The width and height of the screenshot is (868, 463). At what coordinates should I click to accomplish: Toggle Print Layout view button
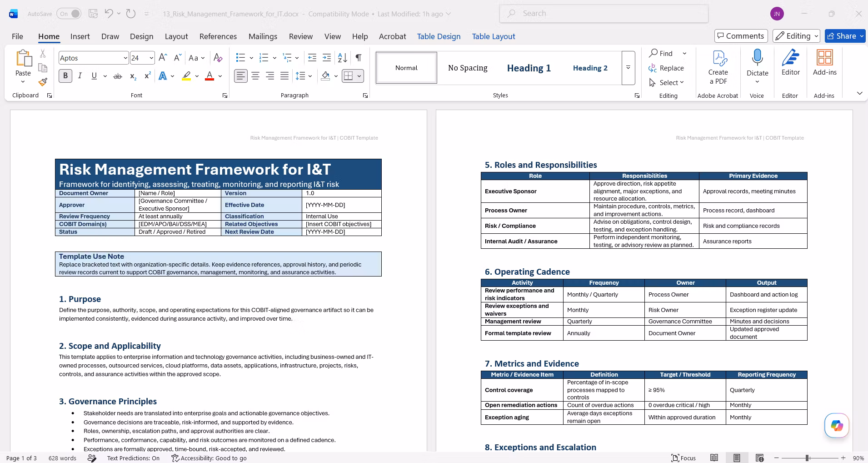click(x=737, y=458)
